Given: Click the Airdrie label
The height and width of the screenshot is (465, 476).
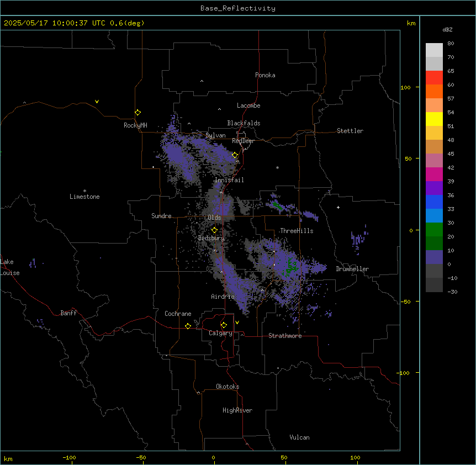Looking at the screenshot, I should [223, 297].
